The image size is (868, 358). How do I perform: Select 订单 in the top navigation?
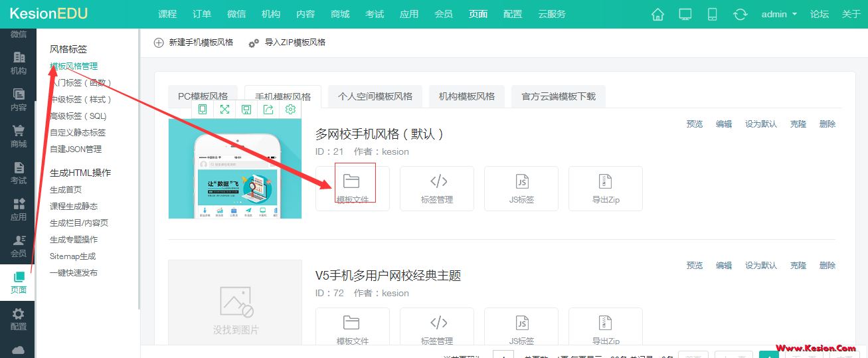(202, 14)
